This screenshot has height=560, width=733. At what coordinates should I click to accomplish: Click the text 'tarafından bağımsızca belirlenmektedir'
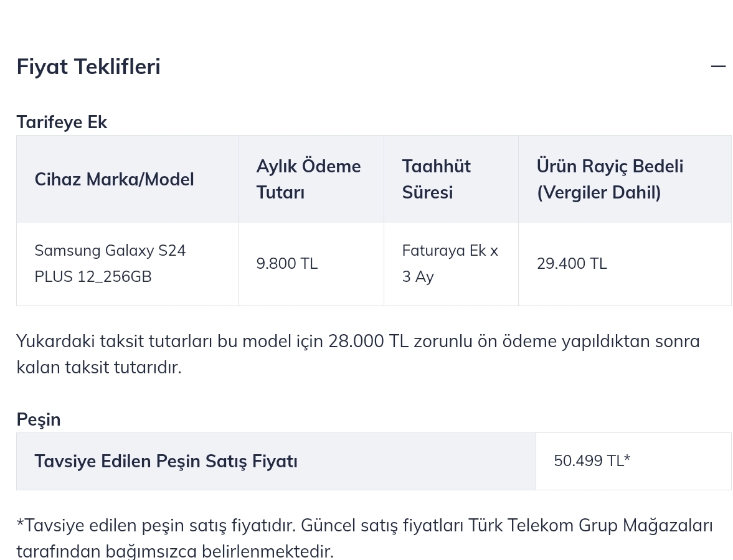tap(175, 551)
